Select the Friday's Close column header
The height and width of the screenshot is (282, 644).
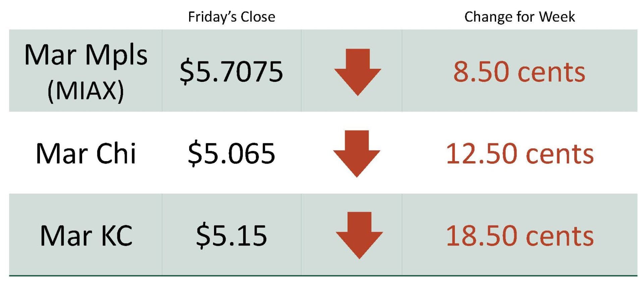231,17
